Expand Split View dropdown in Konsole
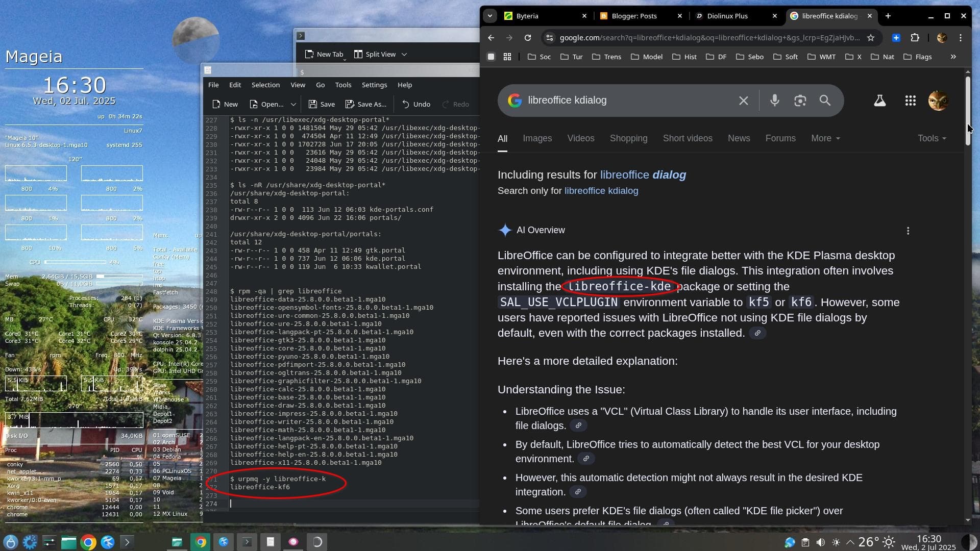The width and height of the screenshot is (980, 551). (x=404, y=54)
